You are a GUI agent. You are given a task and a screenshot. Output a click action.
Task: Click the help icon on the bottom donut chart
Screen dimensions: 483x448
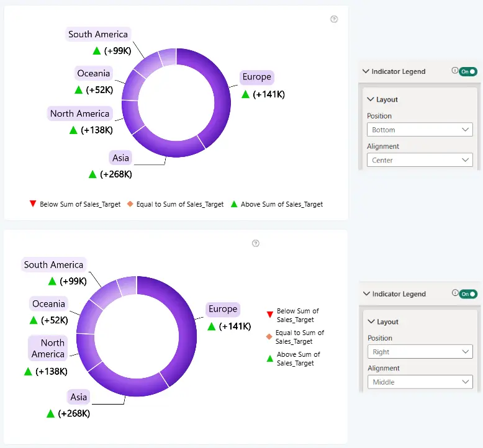pos(256,243)
